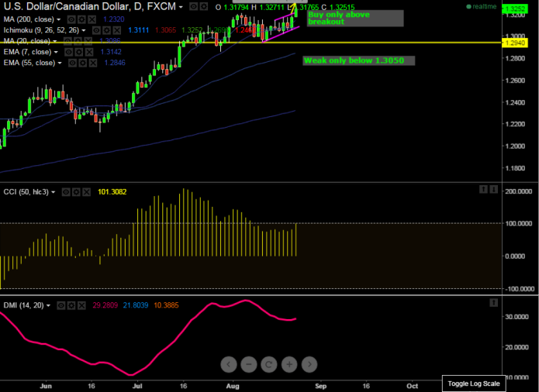The image size is (539, 392).
Task: Zoom out using the minus button
Action: 249,364
